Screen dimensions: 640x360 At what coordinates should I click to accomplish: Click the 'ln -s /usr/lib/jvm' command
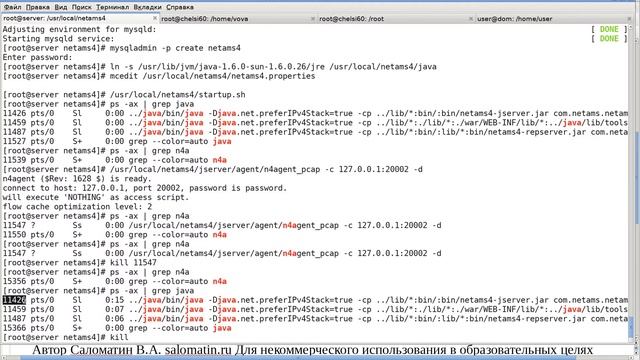click(273, 67)
